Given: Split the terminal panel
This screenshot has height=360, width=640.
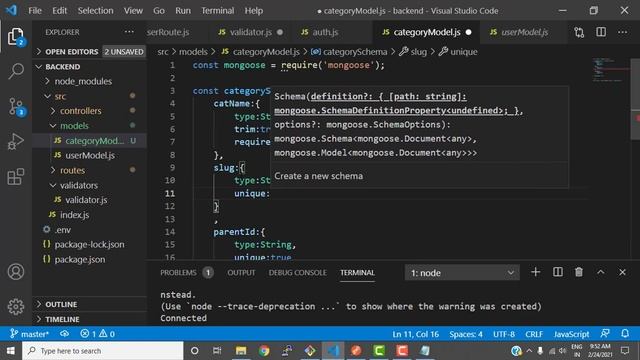Looking at the screenshot, I should tap(558, 272).
